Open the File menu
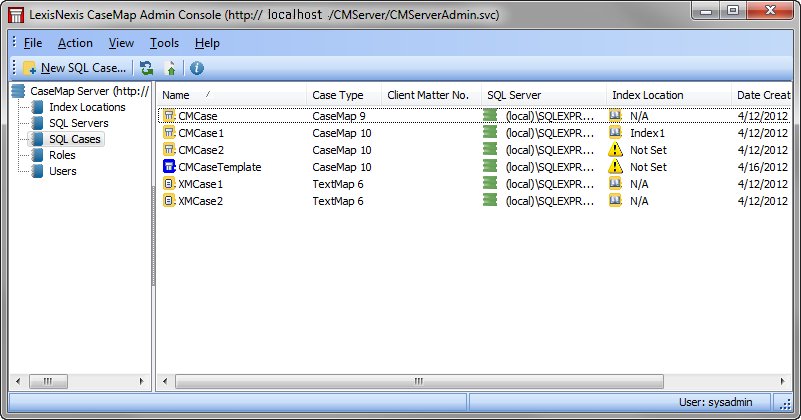Image resolution: width=801 pixels, height=420 pixels. pos(33,43)
